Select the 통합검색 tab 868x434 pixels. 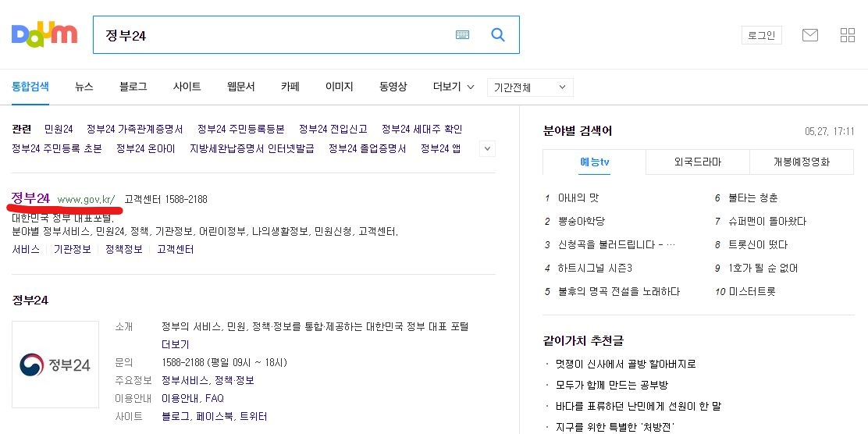click(x=30, y=87)
